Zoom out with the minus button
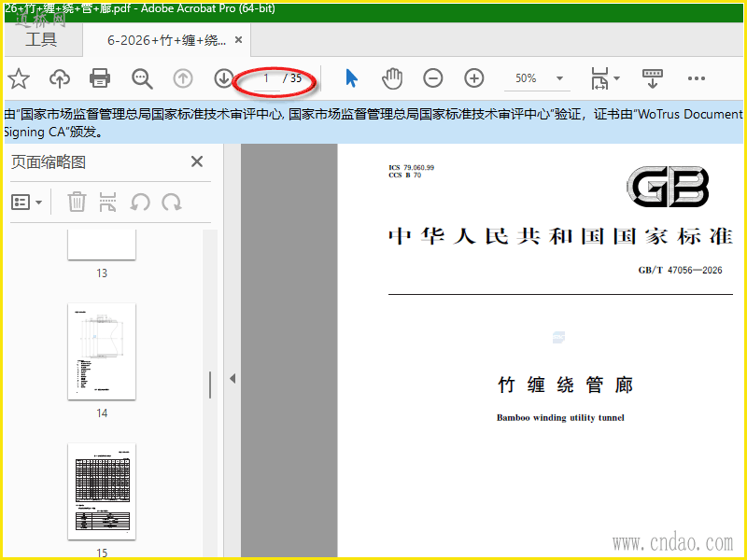The width and height of the screenshot is (747, 560). click(x=433, y=78)
